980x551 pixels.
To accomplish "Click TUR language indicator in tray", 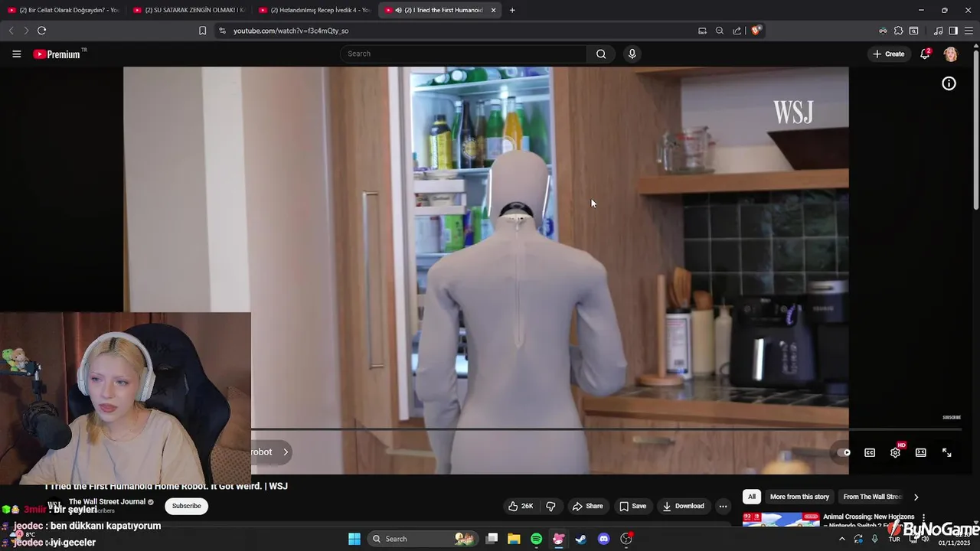I will [894, 540].
